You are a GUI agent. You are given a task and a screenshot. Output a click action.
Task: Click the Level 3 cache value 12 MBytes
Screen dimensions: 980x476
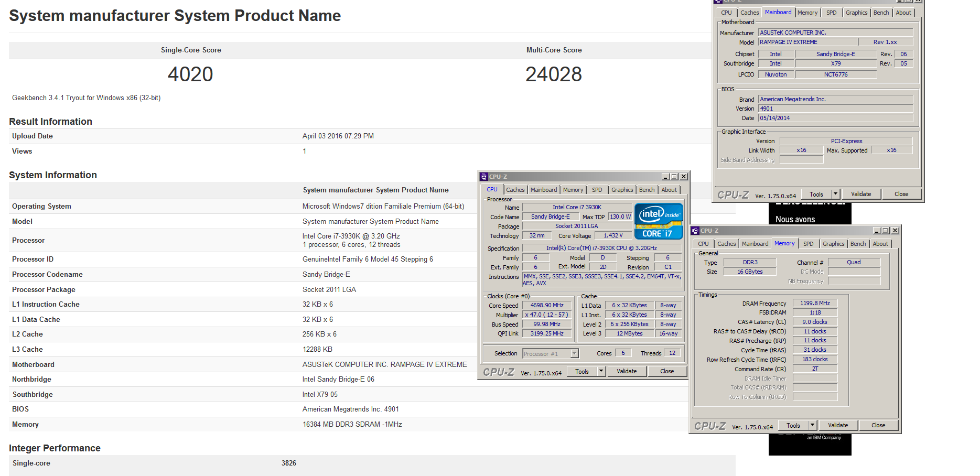(630, 333)
